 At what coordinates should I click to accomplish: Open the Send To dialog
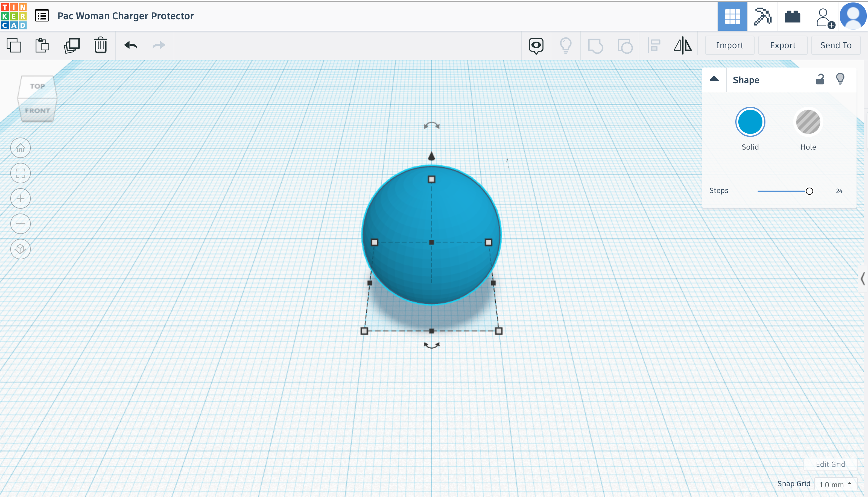835,45
